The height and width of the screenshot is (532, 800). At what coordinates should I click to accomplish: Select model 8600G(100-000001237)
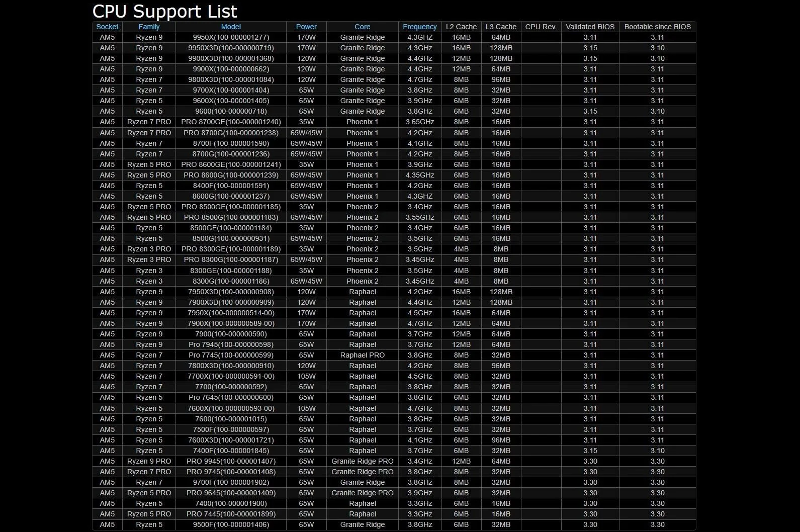231,196
